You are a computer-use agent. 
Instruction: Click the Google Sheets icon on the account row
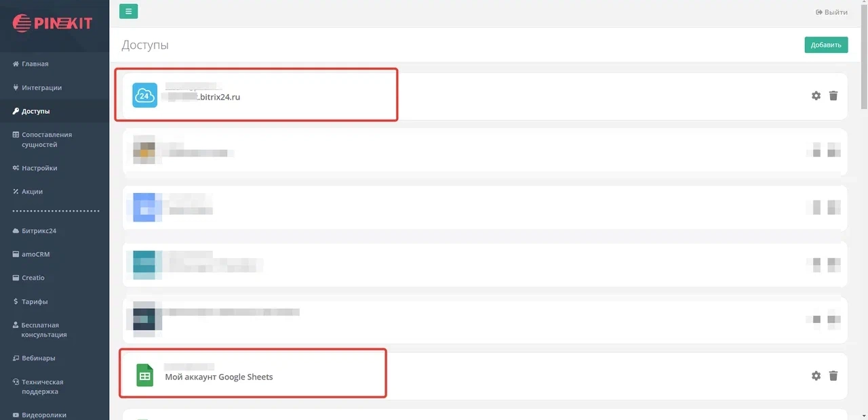pyautogui.click(x=144, y=375)
